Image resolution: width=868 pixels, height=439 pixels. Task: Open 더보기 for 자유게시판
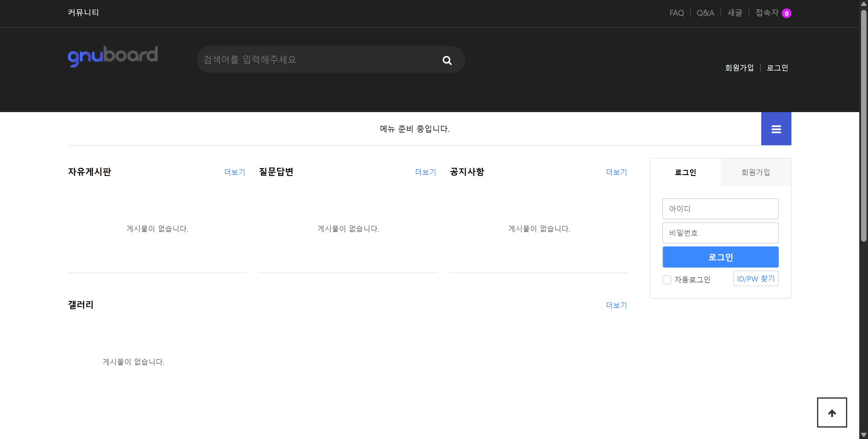235,172
